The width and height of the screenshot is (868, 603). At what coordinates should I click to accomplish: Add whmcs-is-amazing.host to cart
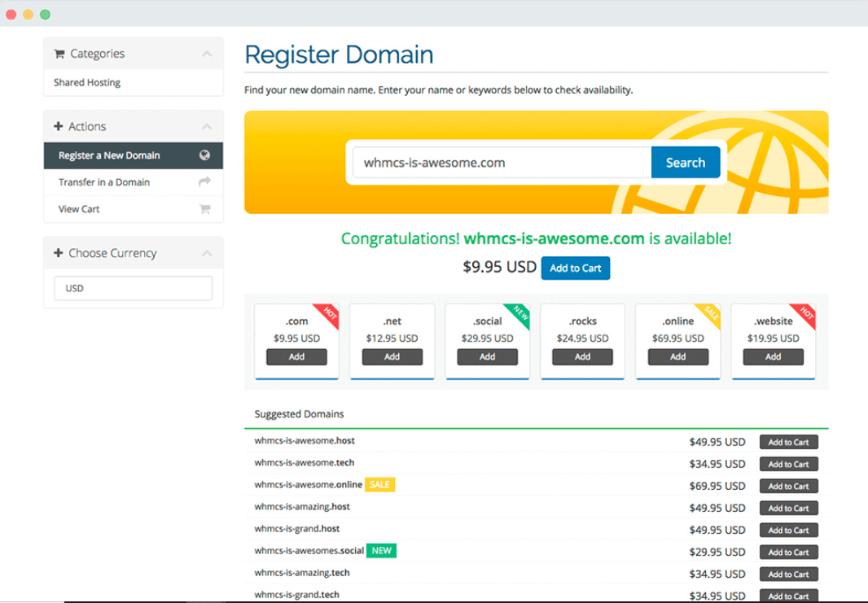click(789, 509)
